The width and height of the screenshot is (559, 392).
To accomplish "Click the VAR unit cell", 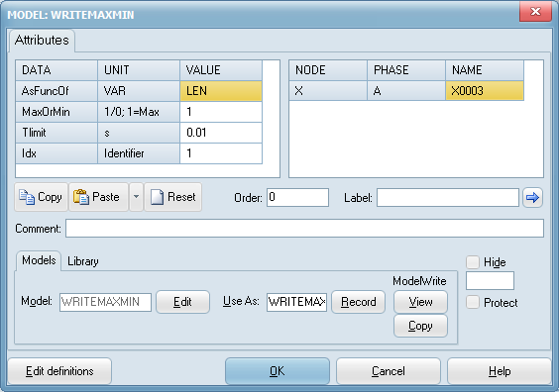I will (x=139, y=91).
